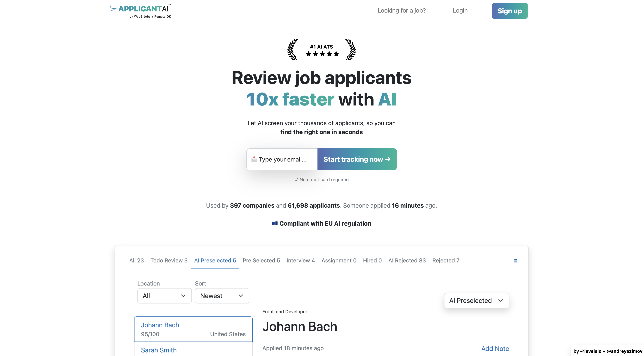Switch to the Hired 0 tab
The width and height of the screenshot is (644, 356).
pos(372,261)
